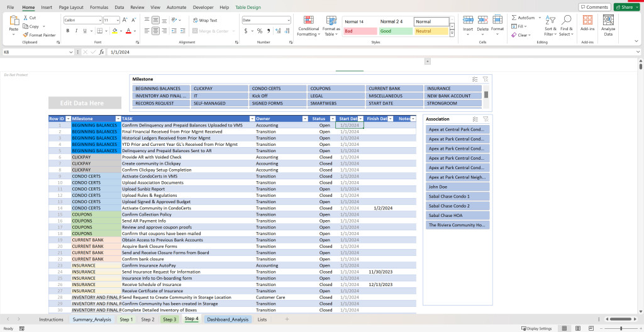Open Find & Select magnifier
This screenshot has width=644, height=332.
point(567,26)
